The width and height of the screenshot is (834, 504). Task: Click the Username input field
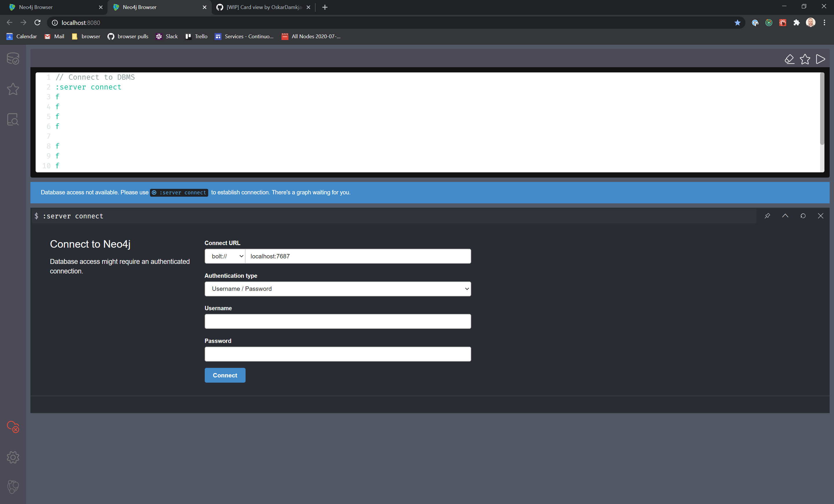pyautogui.click(x=337, y=321)
